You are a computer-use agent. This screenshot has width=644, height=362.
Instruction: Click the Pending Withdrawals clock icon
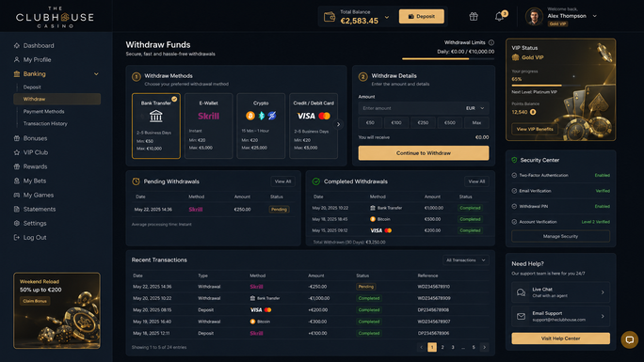[136, 181]
